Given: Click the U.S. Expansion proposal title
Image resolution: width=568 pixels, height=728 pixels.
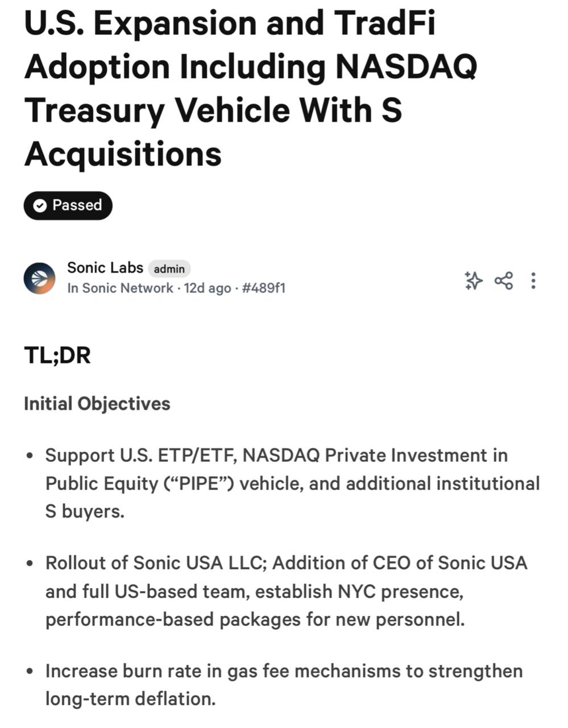Looking at the screenshot, I should click(250, 88).
